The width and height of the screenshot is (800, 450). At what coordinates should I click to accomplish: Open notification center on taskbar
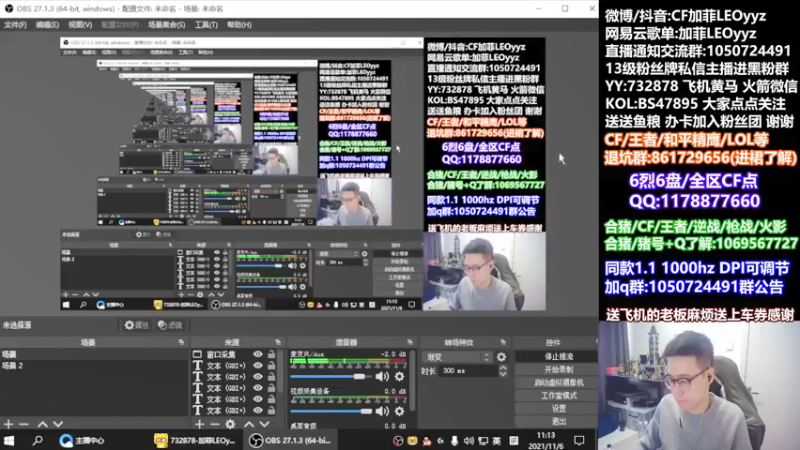(x=579, y=441)
